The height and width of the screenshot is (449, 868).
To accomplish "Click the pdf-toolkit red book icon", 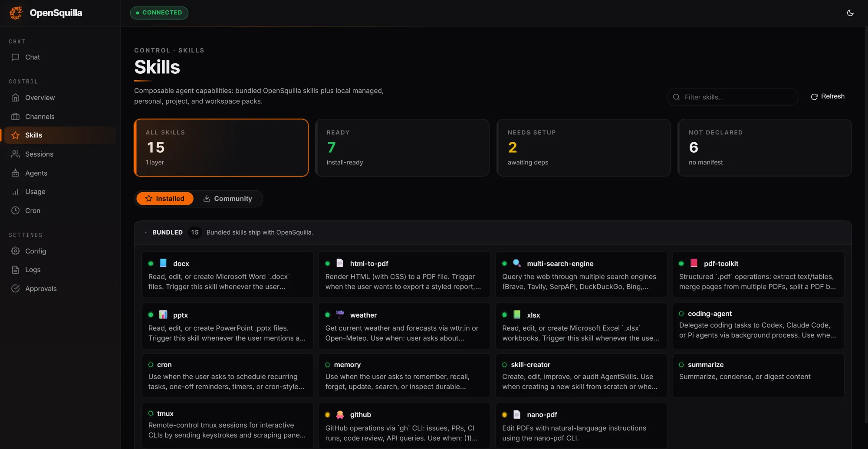I will tap(694, 263).
